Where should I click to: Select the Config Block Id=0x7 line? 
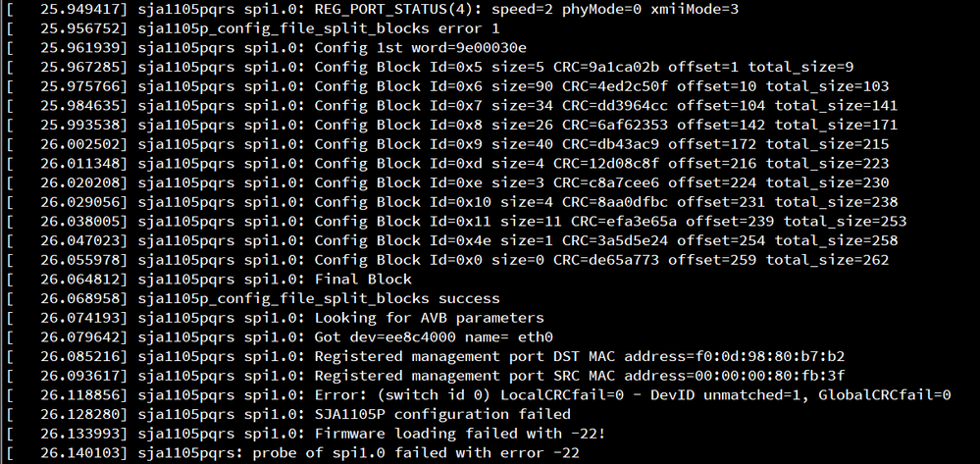coord(451,106)
